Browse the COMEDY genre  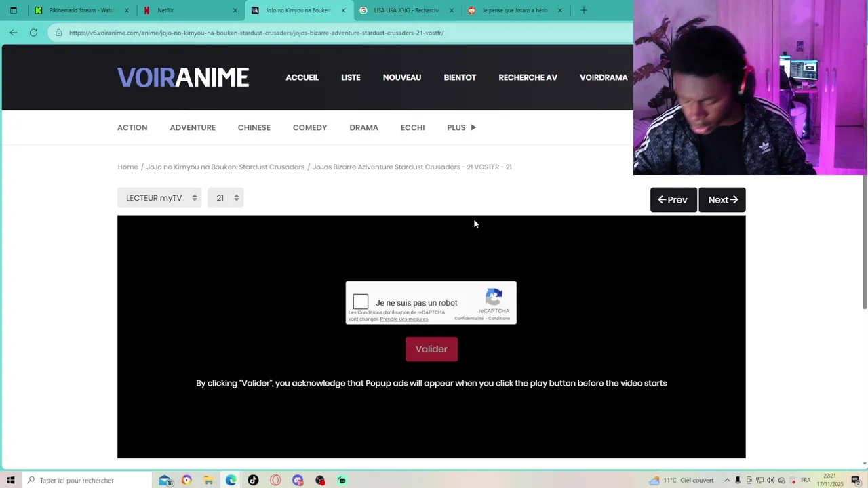310,127
